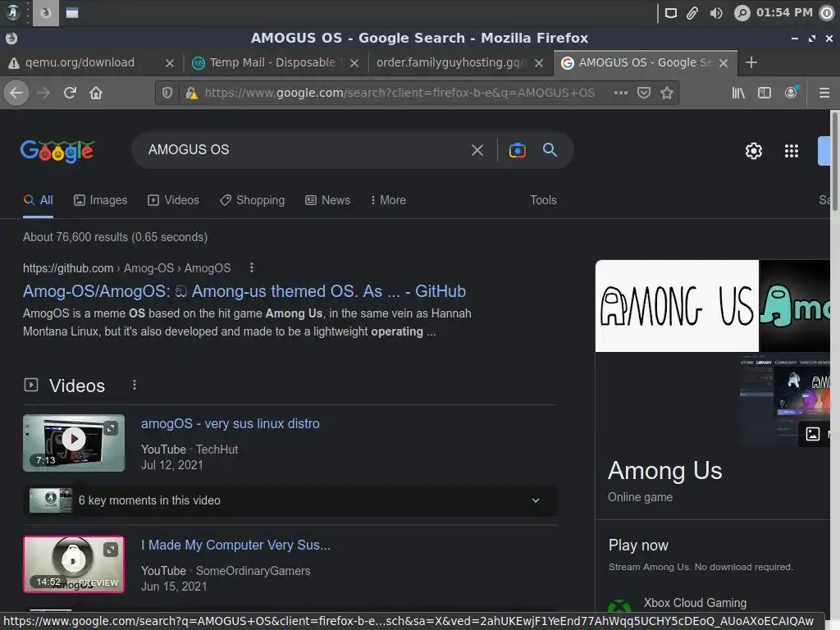Click the Google holiday logo
The width and height of the screenshot is (840, 630).
(x=57, y=151)
